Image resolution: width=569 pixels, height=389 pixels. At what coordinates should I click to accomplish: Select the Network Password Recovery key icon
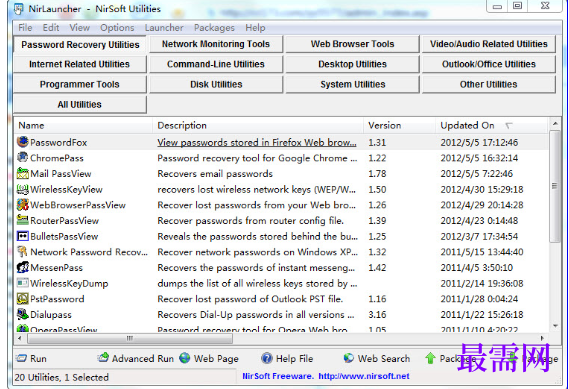(22, 251)
